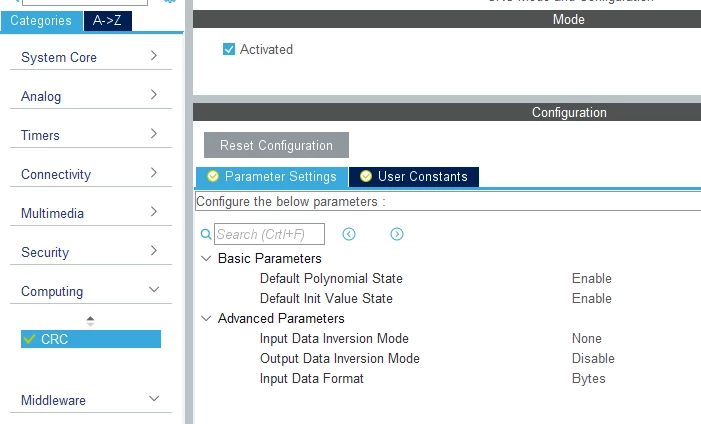Switch to the A->Z tab
Viewport: 701px width, 424px height.
pyautogui.click(x=107, y=21)
